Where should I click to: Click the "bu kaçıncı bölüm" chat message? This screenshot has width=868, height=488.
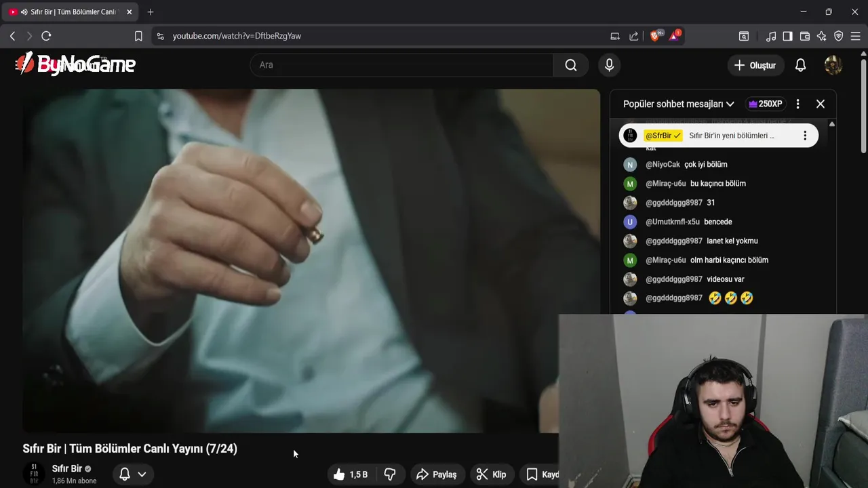tap(718, 184)
